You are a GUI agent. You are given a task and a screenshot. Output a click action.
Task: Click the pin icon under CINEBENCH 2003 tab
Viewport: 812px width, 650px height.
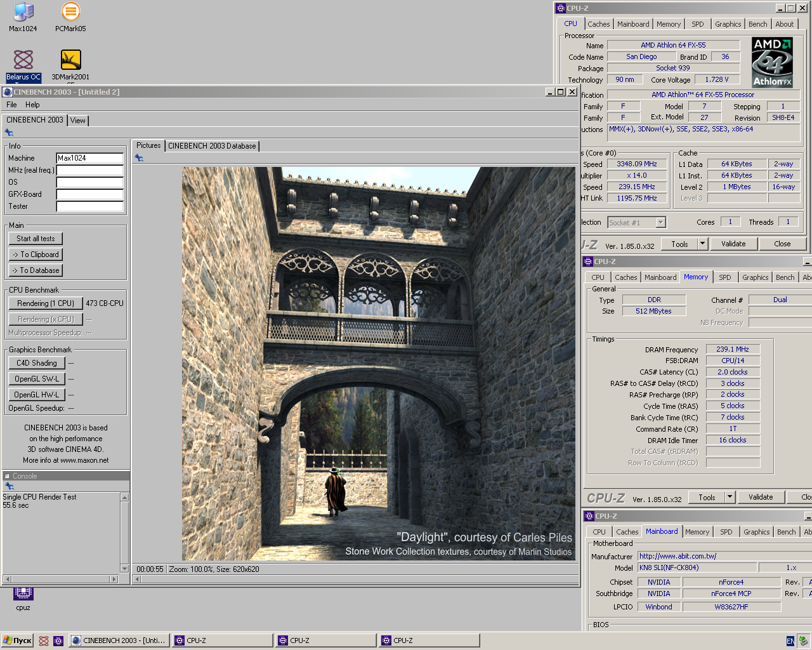pos(9,132)
